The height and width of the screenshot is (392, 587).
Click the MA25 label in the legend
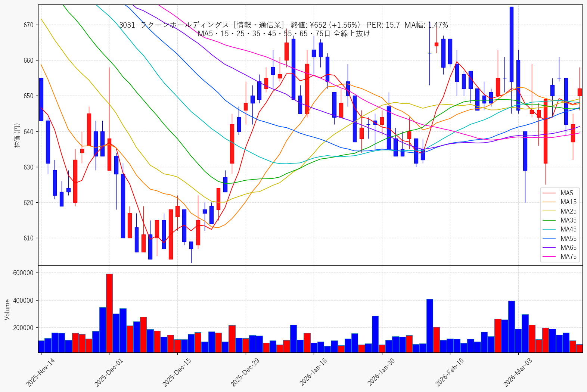[x=568, y=211]
